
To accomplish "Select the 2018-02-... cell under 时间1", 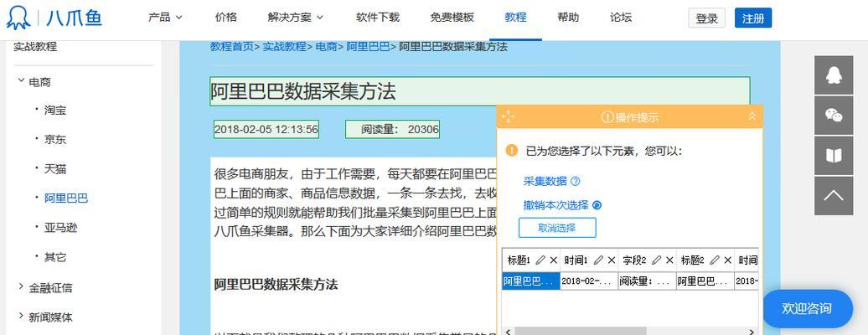I will coord(589,281).
